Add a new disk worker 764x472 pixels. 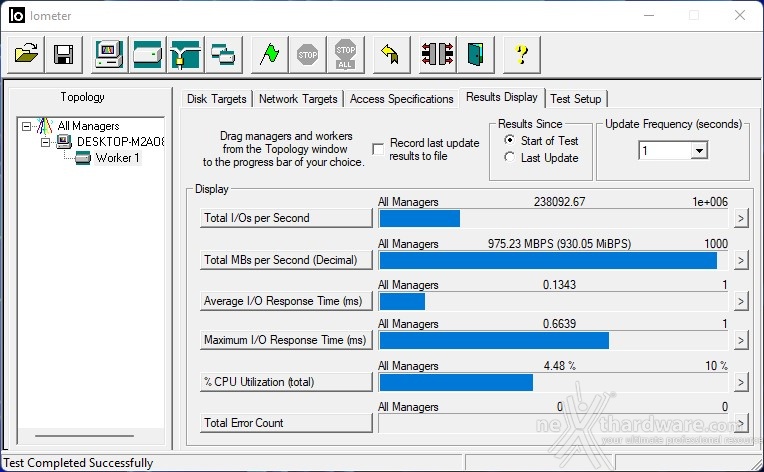click(x=147, y=55)
